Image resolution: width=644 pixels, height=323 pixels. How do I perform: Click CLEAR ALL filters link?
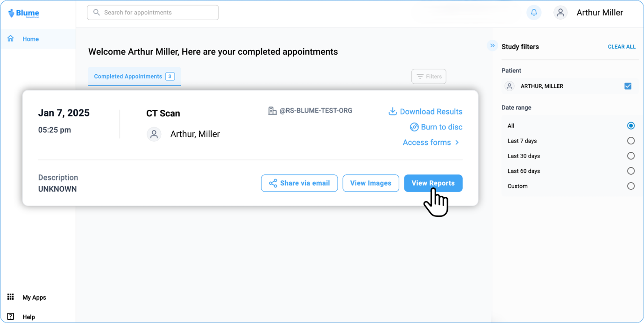[x=621, y=47]
